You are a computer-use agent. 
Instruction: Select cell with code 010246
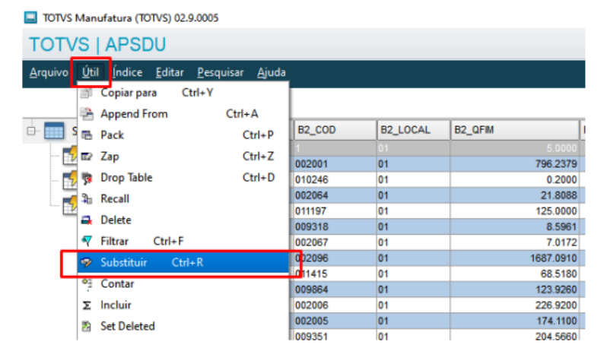tap(335, 180)
